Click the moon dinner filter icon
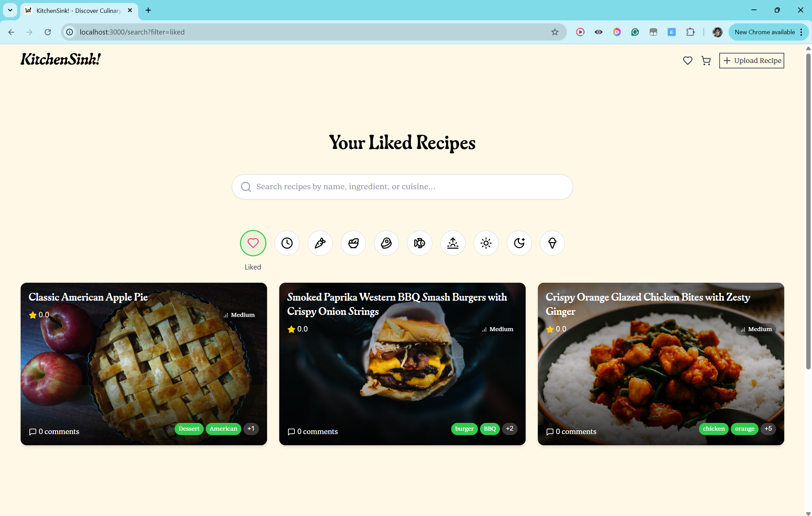812x516 pixels. 519,243
